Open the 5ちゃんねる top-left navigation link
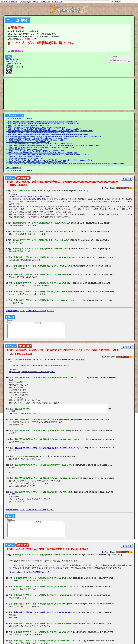 click(x=5, y=2)
